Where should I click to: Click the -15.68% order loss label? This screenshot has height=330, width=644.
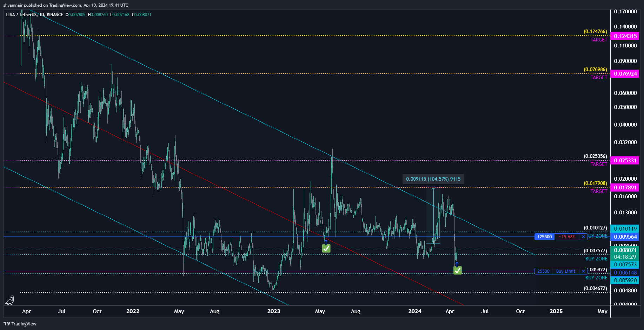pyautogui.click(x=567, y=237)
